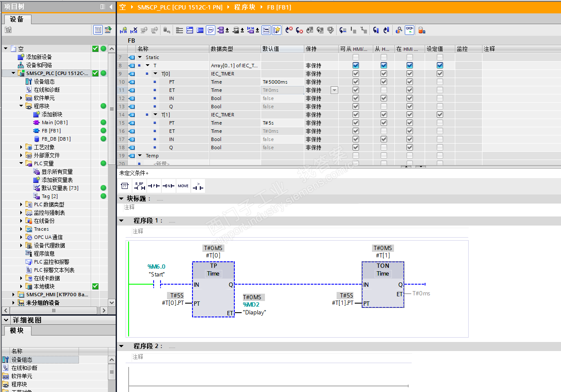
Task: Toggle HMI-accessible checkbox for T[0] PT row
Action: tap(356, 82)
